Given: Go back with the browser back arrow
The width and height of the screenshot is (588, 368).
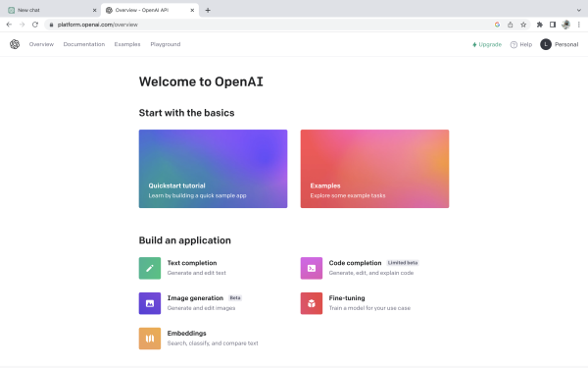Looking at the screenshot, I should 9,25.
